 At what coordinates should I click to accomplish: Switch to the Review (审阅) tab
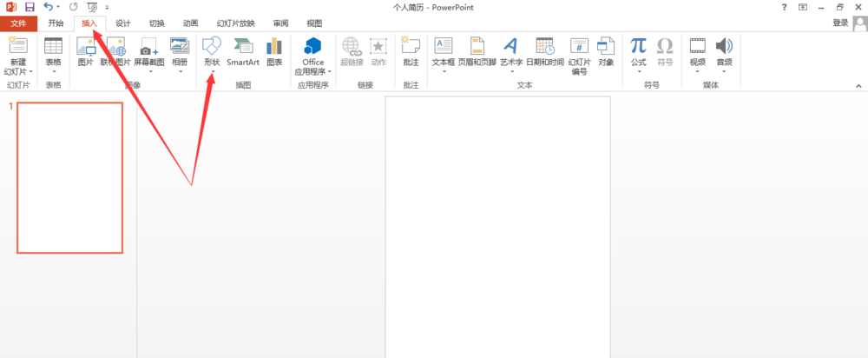(280, 23)
